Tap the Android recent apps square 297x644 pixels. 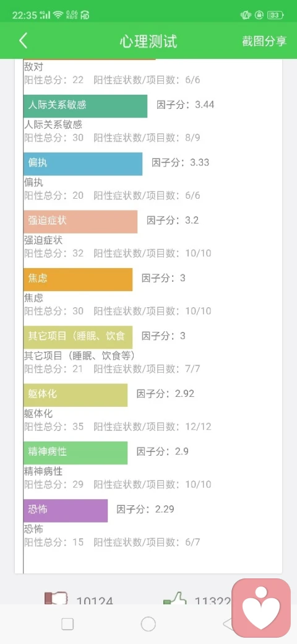coord(67,624)
